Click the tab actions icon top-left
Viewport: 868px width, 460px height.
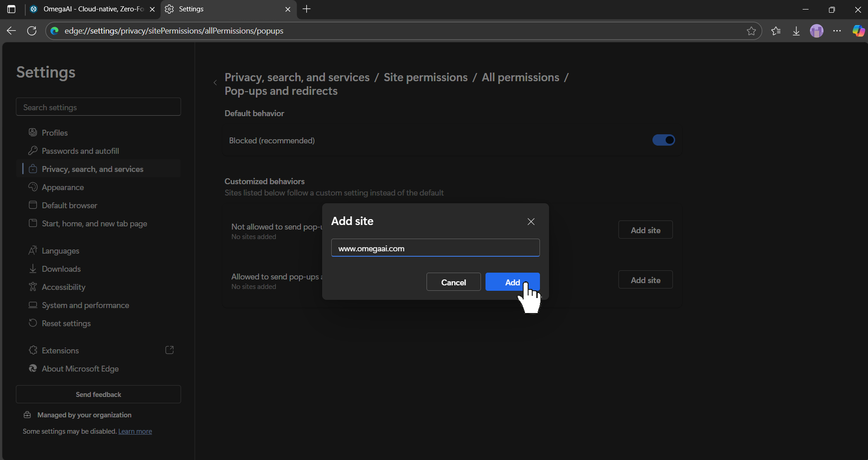click(11, 9)
